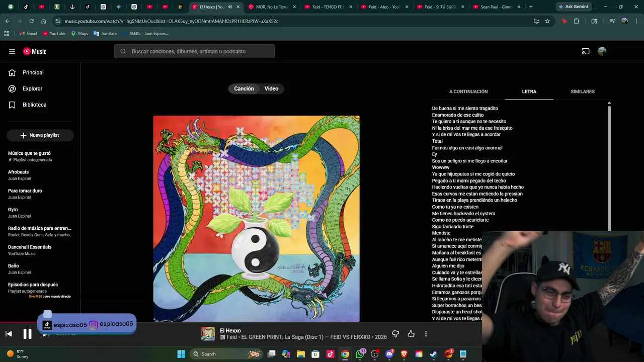Screen dimensions: 644x362
Task: Open Chrome apps grid icon
Action: click(7, 33)
